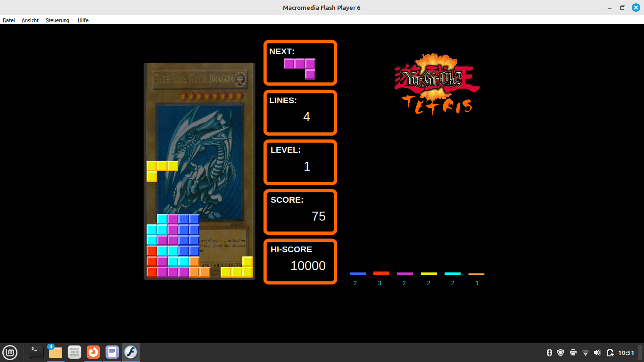This screenshot has width=644, height=362.
Task: Open Bluetooth tray icon
Action: point(549,353)
